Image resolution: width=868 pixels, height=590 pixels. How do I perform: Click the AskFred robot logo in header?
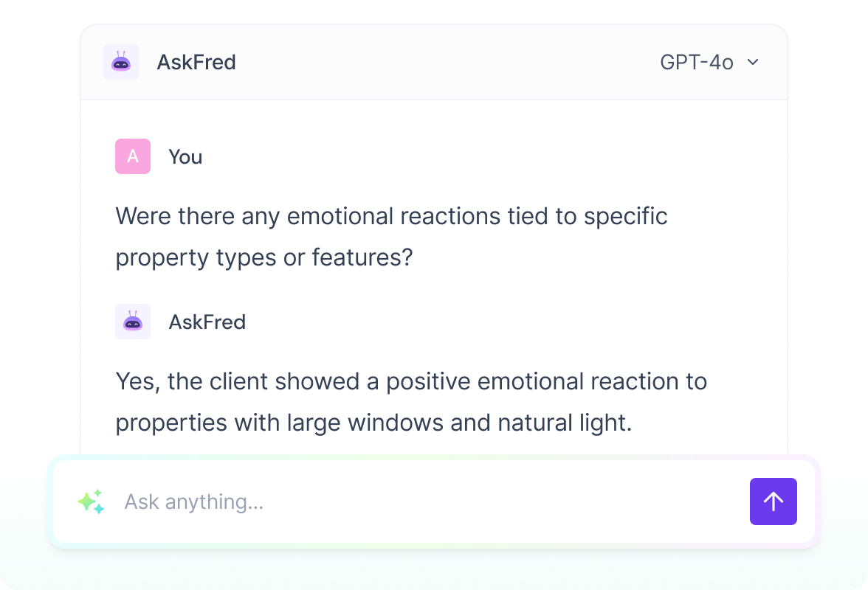[121, 62]
